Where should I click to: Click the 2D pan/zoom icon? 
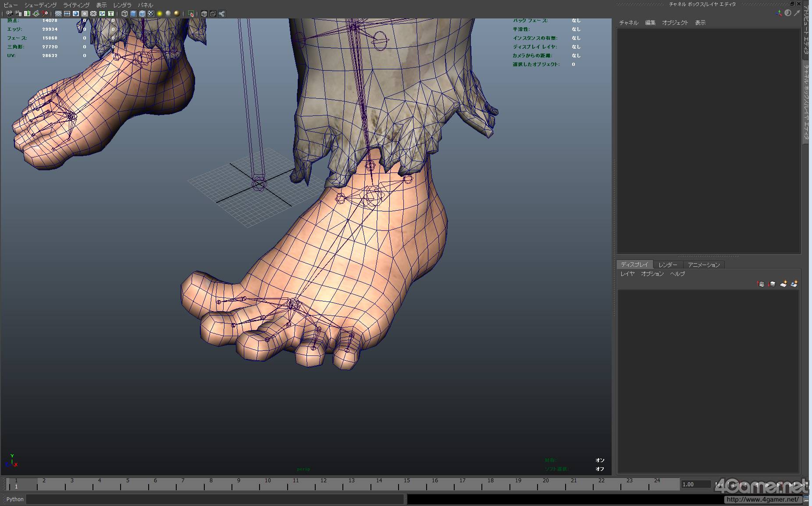coord(45,14)
